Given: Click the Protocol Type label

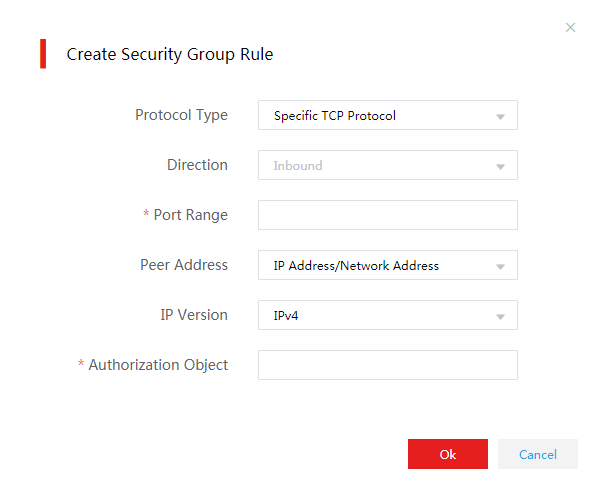Looking at the screenshot, I should (x=181, y=115).
